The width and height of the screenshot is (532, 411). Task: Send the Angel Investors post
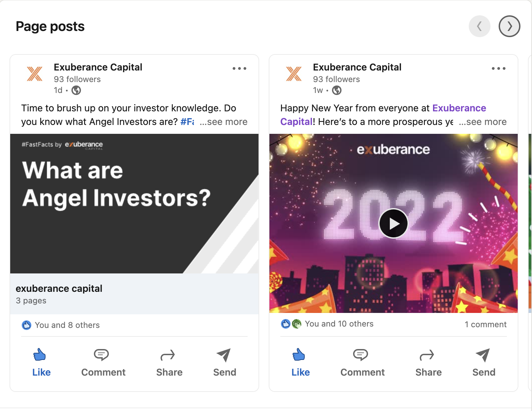coord(225,362)
